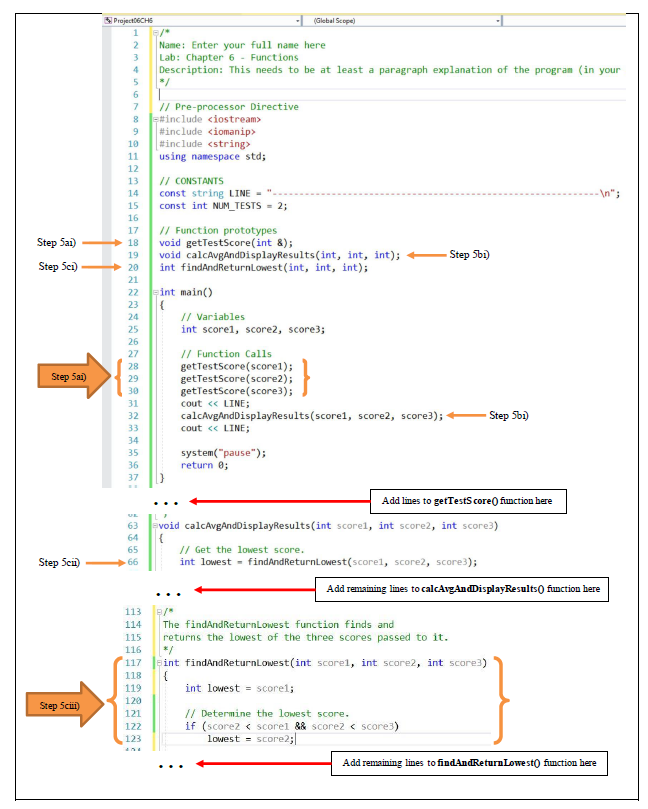The image size is (648, 809).
Task: Click the '#include <iostream>' line
Action: pos(210,119)
